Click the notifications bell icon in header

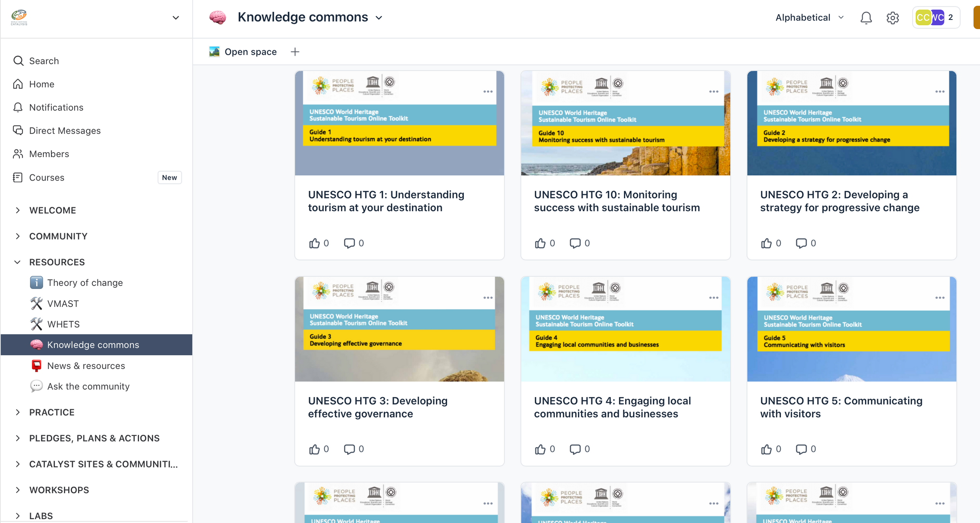coord(866,18)
